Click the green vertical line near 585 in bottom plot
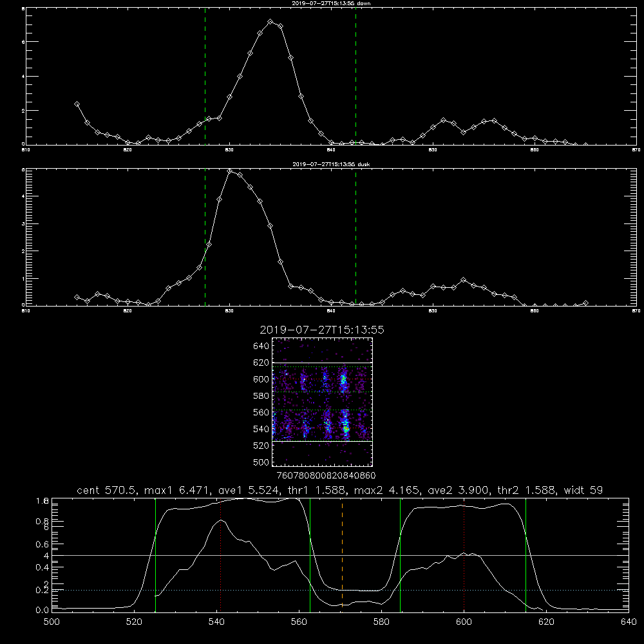 [401, 555]
